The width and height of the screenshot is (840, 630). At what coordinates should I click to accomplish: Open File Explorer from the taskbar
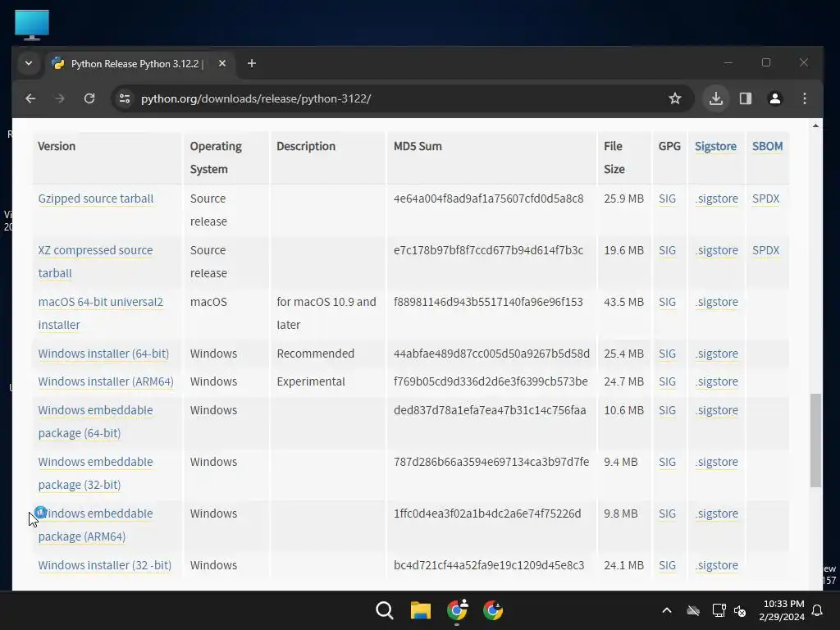[x=421, y=610]
